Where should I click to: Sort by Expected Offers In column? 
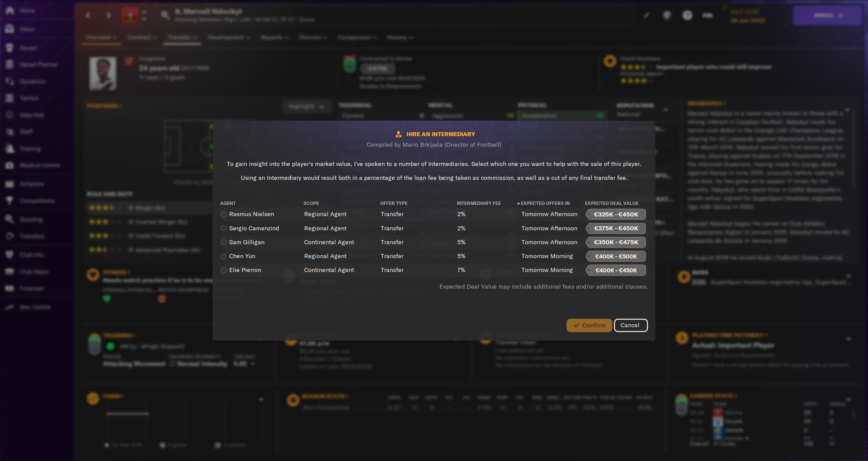545,203
